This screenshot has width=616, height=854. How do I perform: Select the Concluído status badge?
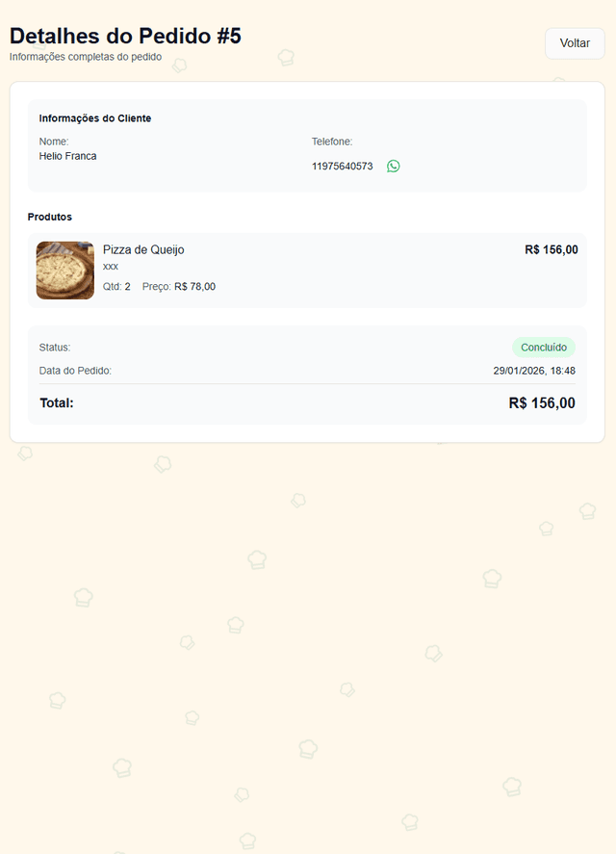coord(544,348)
